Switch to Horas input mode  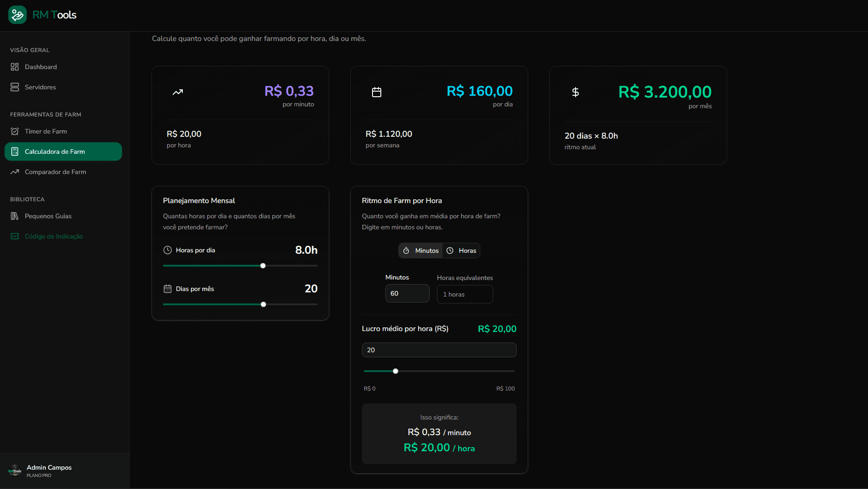click(x=461, y=250)
